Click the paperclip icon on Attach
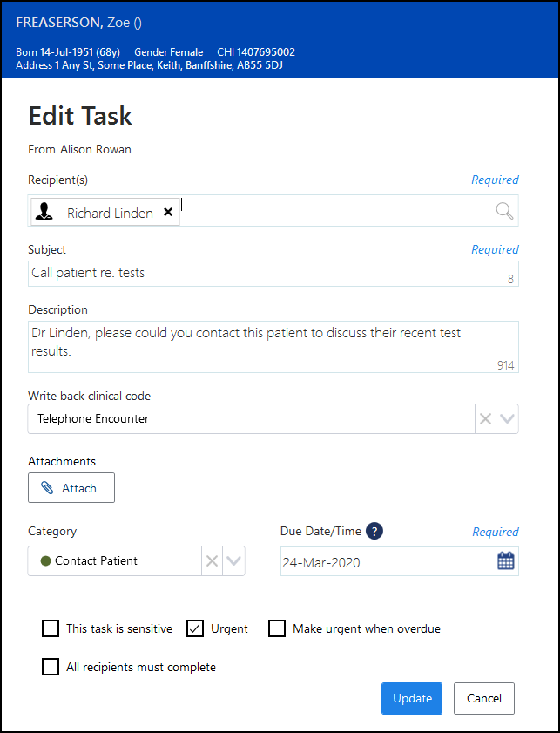The image size is (560, 733). [x=48, y=488]
